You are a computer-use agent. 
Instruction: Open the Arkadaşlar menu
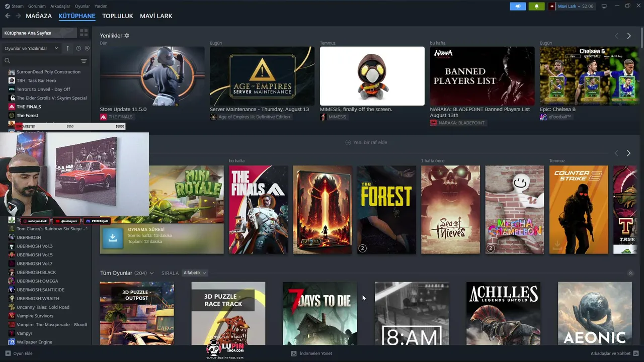point(60,6)
